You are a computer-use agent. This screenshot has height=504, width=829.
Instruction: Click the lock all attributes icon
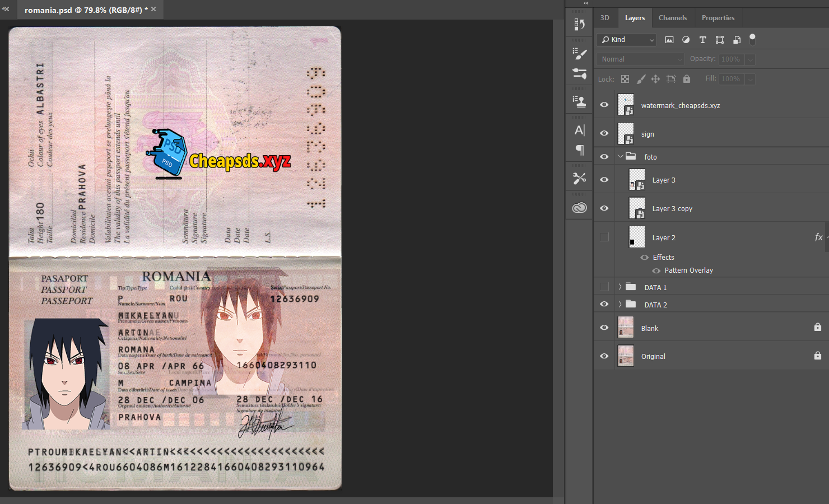point(687,79)
